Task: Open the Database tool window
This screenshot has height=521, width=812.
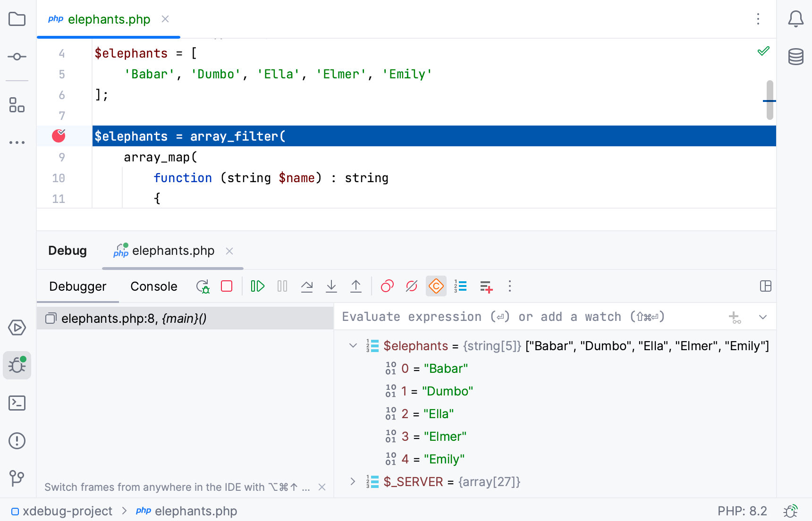Action: click(795, 57)
